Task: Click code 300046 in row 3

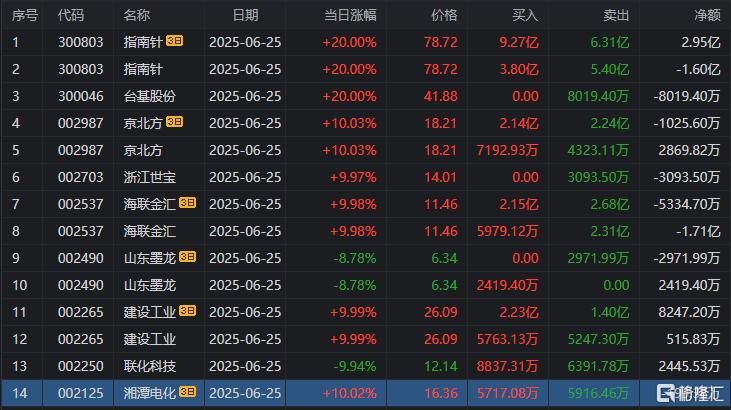Action: pos(81,97)
